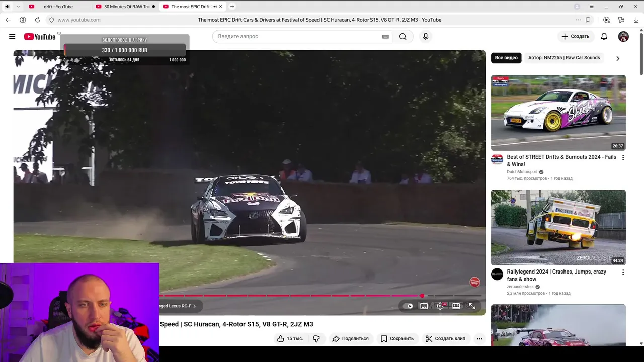This screenshot has width=644, height=362.
Task: Show site protection shield info
Action: point(51,20)
